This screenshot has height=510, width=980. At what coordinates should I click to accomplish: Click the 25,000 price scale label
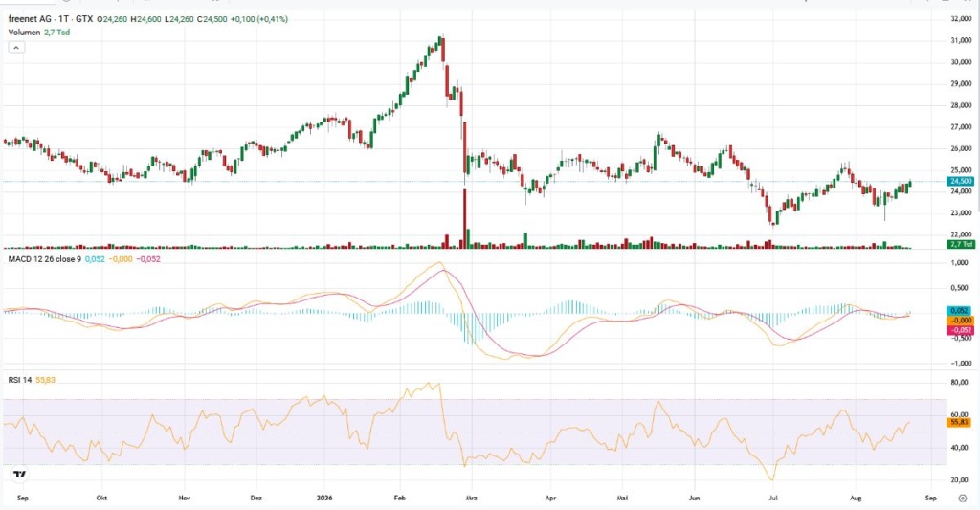click(x=961, y=170)
